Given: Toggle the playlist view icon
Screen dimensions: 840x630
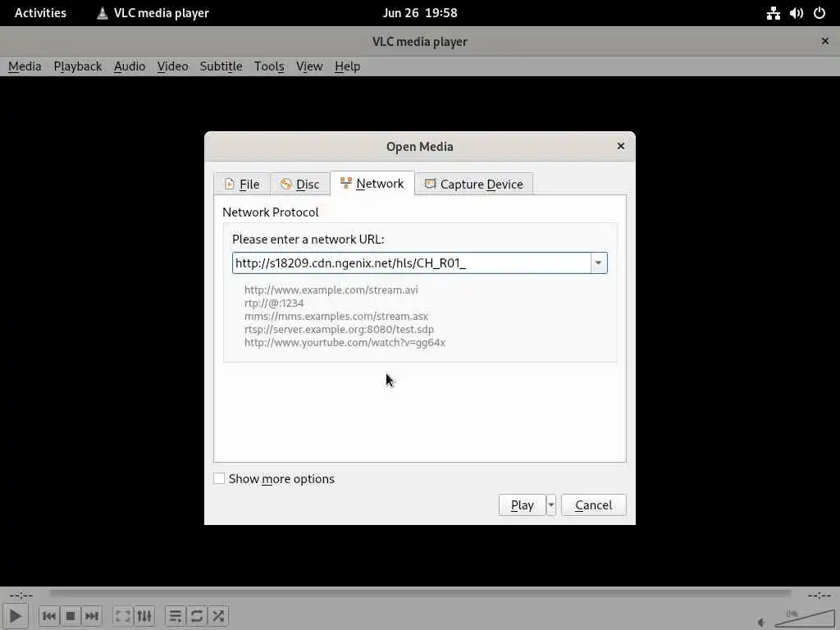Looking at the screenshot, I should tap(176, 616).
